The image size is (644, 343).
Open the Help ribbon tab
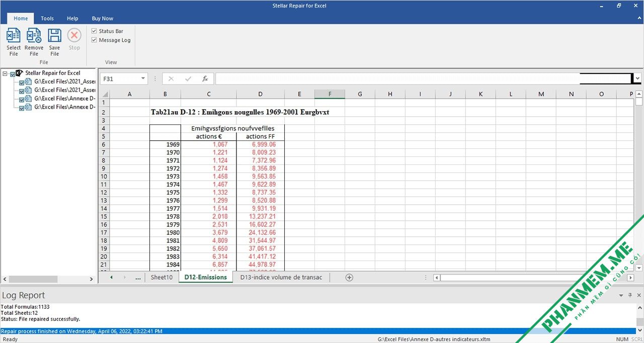(x=72, y=19)
